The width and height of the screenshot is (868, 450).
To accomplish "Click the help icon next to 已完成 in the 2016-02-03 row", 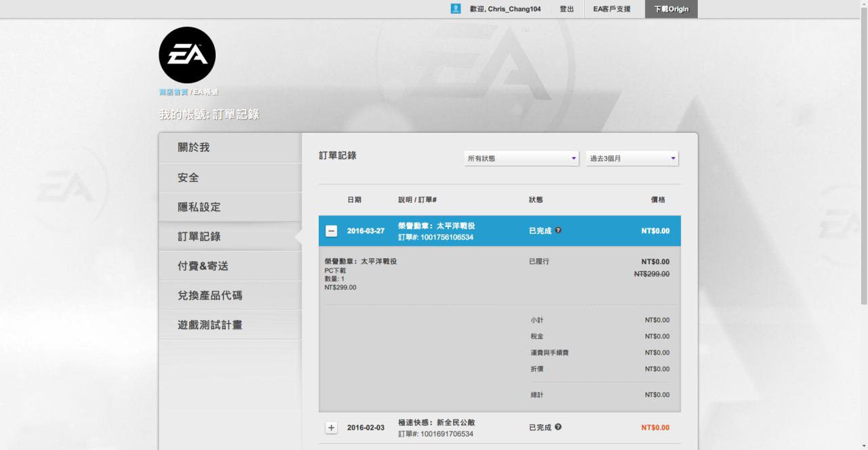I will click(x=558, y=427).
